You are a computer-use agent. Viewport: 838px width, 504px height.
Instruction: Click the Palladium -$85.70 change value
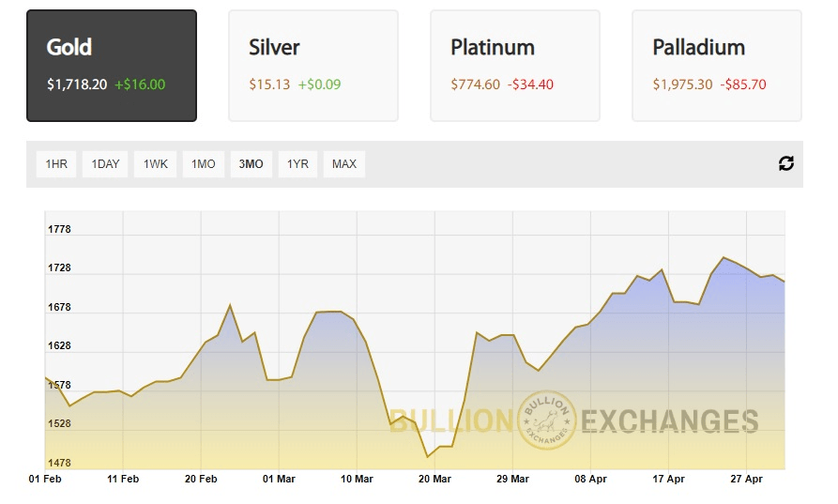click(743, 84)
